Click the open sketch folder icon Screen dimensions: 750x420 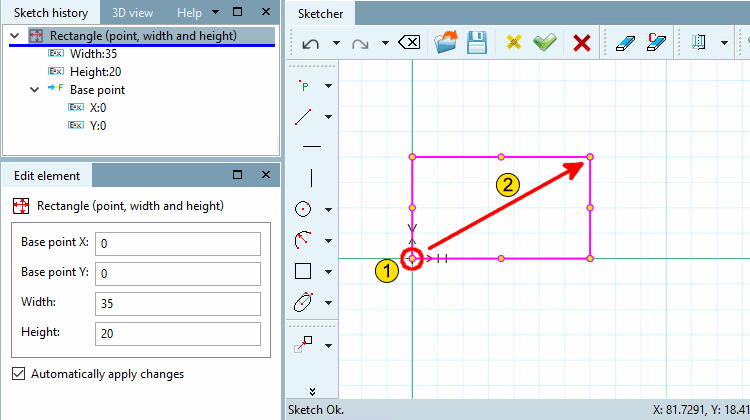coord(446,43)
